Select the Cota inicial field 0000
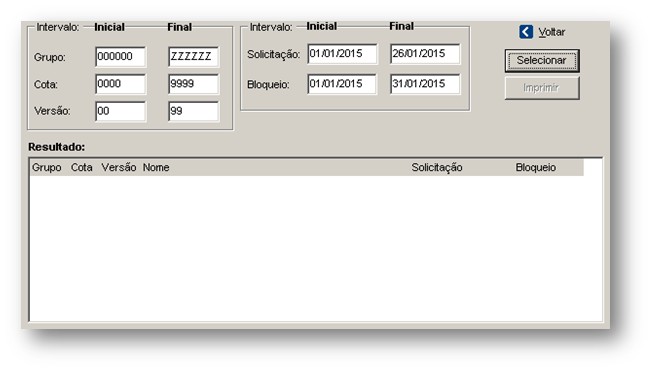 coord(121,84)
